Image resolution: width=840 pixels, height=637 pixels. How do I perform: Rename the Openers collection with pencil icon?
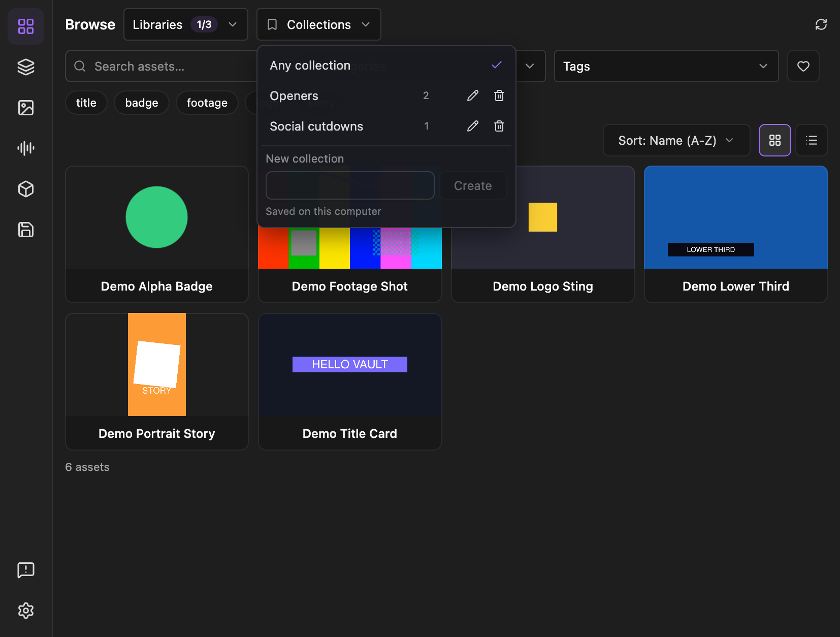pyautogui.click(x=473, y=95)
